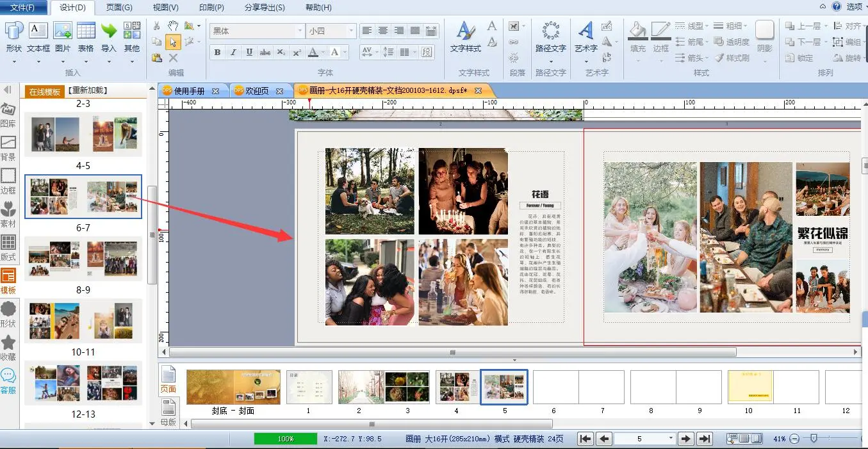Open the page number selector dropdown

point(671,439)
